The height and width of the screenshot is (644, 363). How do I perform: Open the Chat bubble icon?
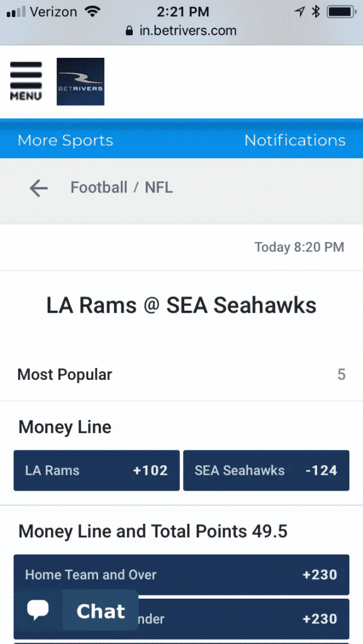coord(38,609)
